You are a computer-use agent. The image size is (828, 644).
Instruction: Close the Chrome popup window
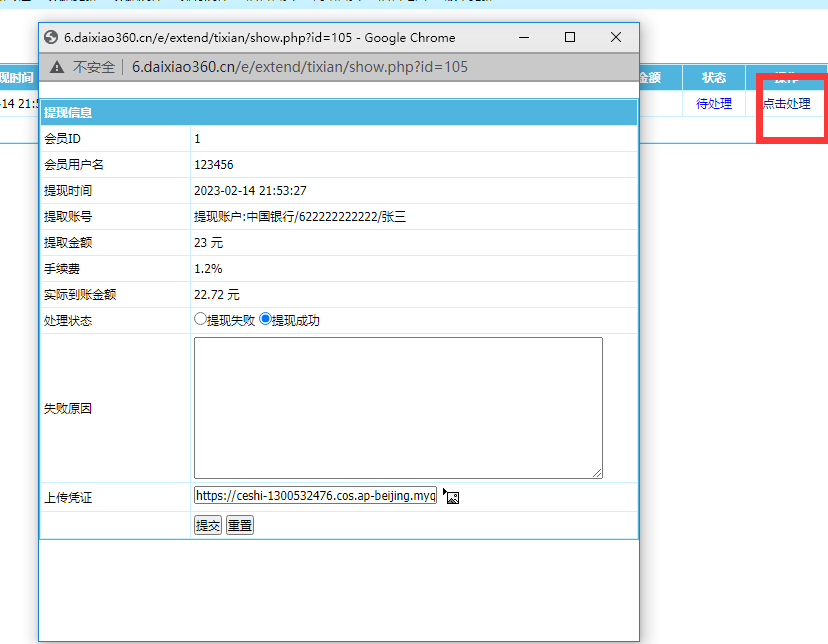[x=616, y=37]
